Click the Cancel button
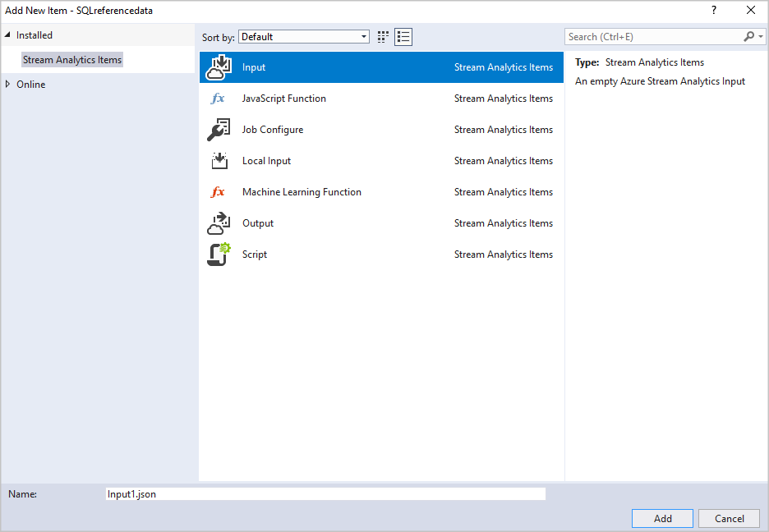 [x=729, y=518]
